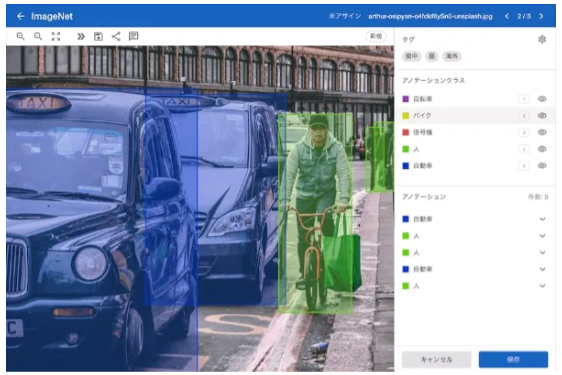Expand the last 人 annotation entry
The image size is (562, 375).
[542, 286]
